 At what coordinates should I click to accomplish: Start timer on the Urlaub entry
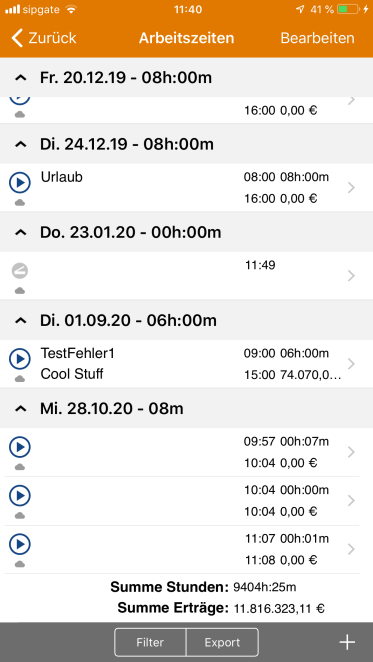(x=20, y=183)
